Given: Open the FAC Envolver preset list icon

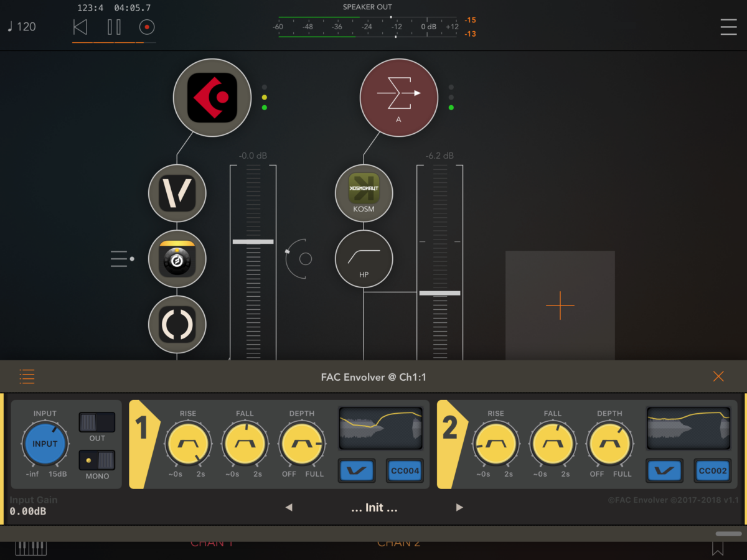Looking at the screenshot, I should (27, 376).
